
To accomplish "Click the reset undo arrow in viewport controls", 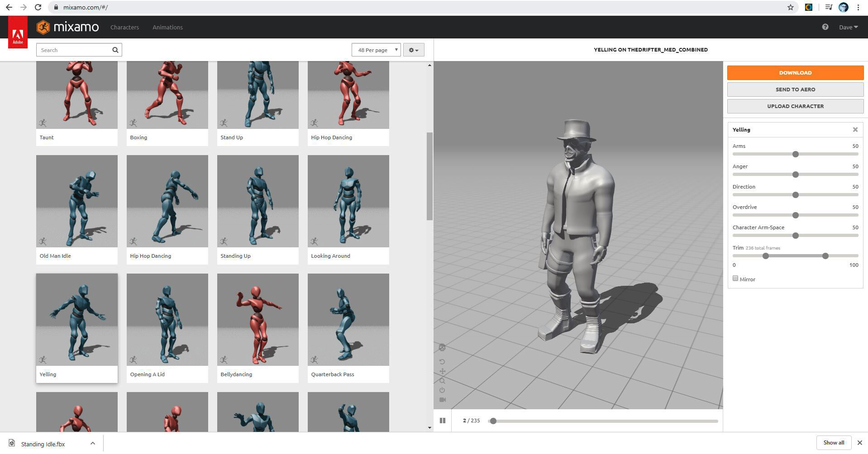I will pyautogui.click(x=442, y=361).
